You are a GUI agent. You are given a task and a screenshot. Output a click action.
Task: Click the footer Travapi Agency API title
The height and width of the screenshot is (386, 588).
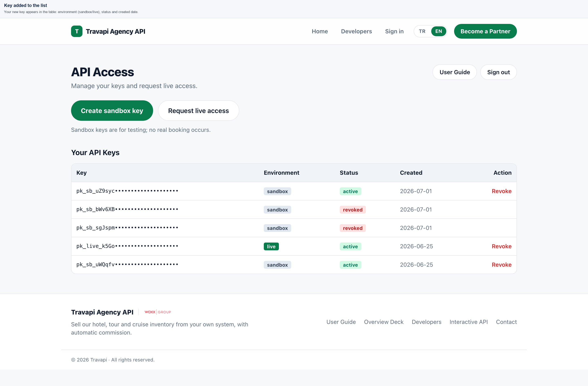(102, 312)
